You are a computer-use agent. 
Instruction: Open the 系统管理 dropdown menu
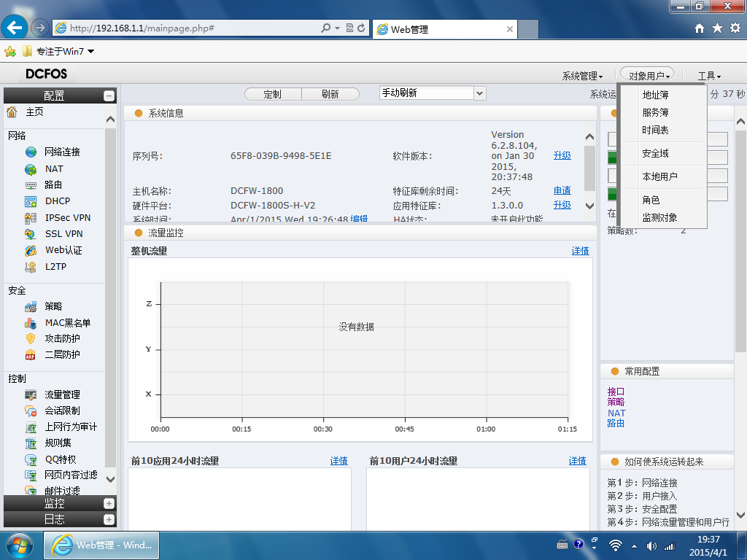tap(582, 76)
